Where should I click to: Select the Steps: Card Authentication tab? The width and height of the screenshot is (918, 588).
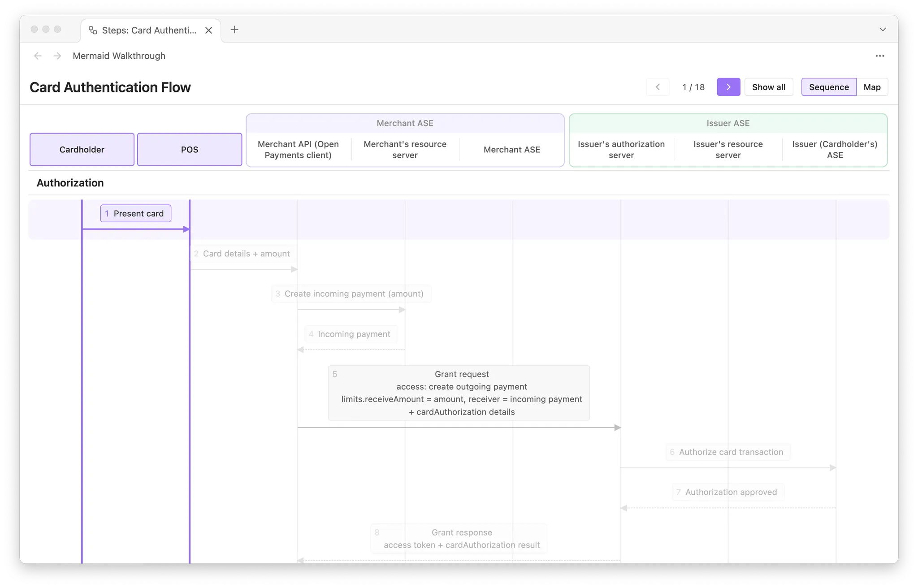151,30
